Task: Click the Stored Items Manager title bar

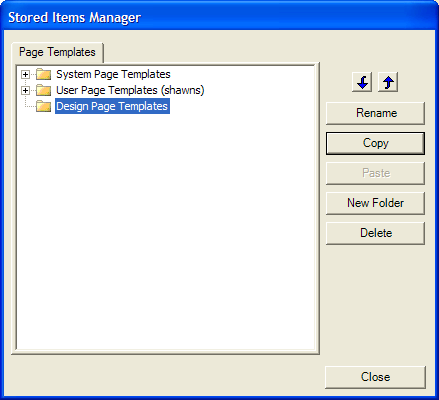Action: tap(219, 17)
